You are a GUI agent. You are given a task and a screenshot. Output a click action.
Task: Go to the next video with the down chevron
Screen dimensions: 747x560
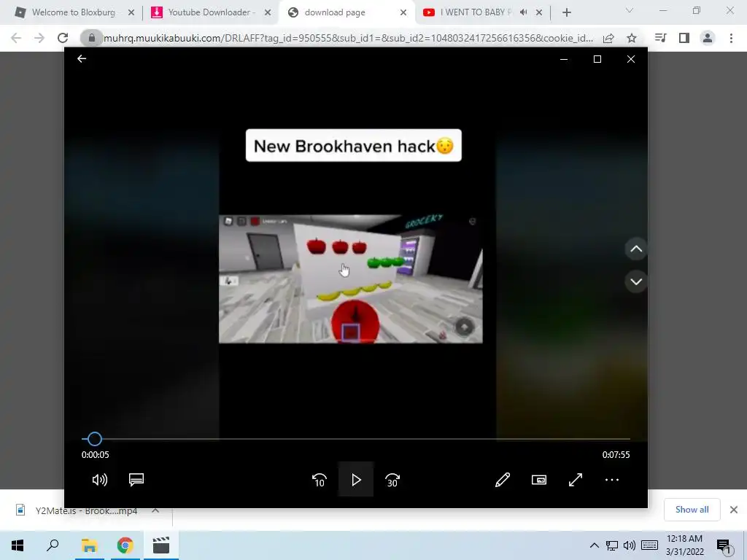636,281
